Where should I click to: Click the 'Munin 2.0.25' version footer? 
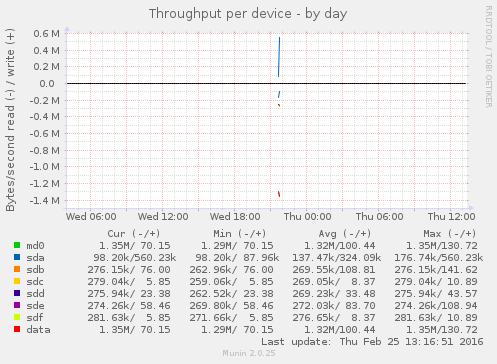tap(249, 353)
